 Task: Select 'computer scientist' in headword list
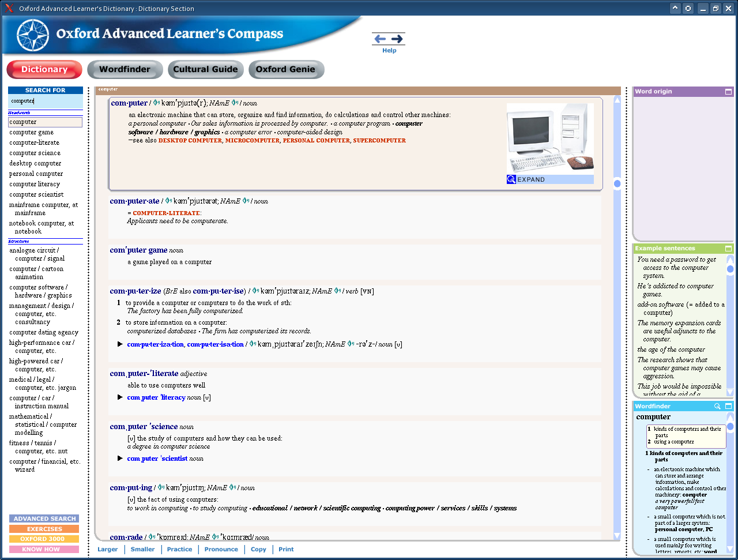[x=36, y=194]
